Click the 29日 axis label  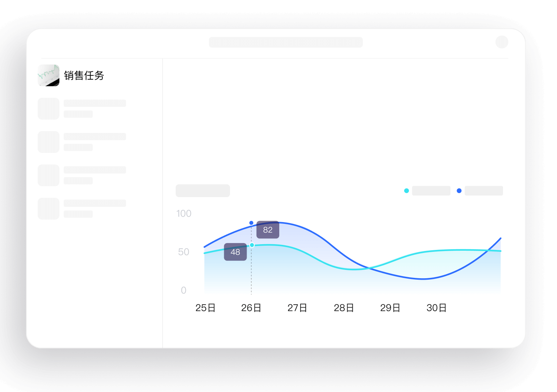[x=390, y=308]
